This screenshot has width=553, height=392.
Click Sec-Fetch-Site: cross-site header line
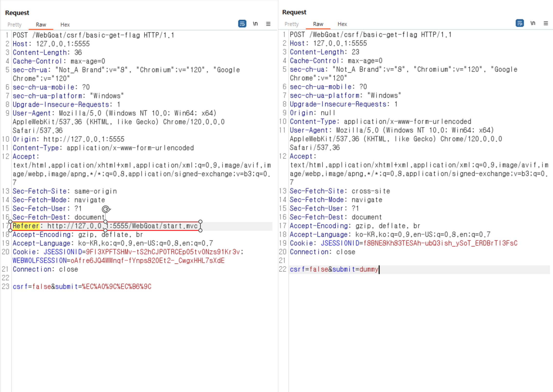pos(340,191)
